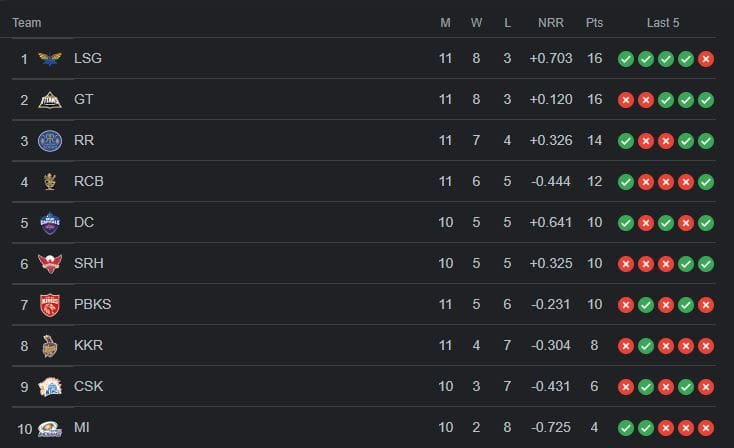Click the Gujarat Titans logo
Image resolution: width=734 pixels, height=448 pixels.
50,100
